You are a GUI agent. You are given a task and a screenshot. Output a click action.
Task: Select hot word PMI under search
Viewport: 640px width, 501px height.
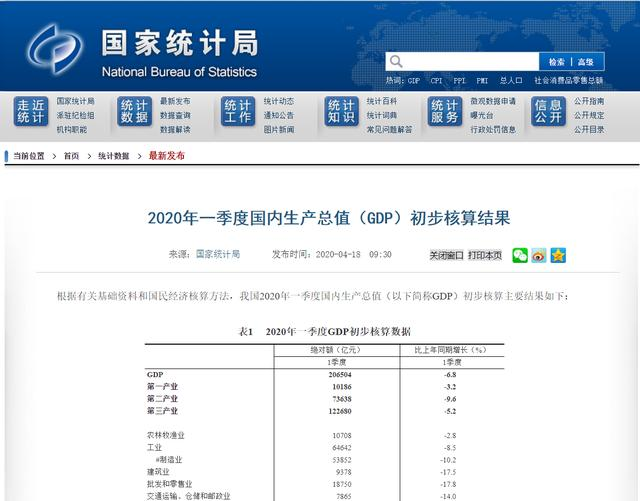pyautogui.click(x=482, y=81)
